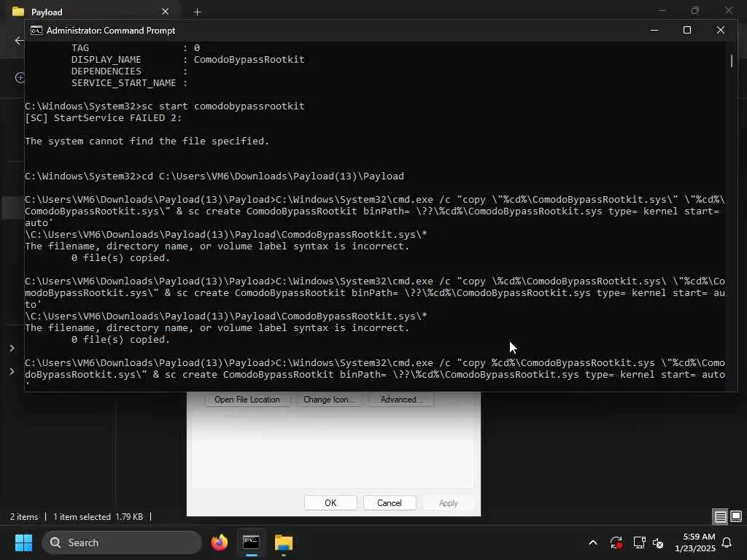Add a new File Explorer tab
Screen dimensions: 747x560
pyautogui.click(x=197, y=12)
